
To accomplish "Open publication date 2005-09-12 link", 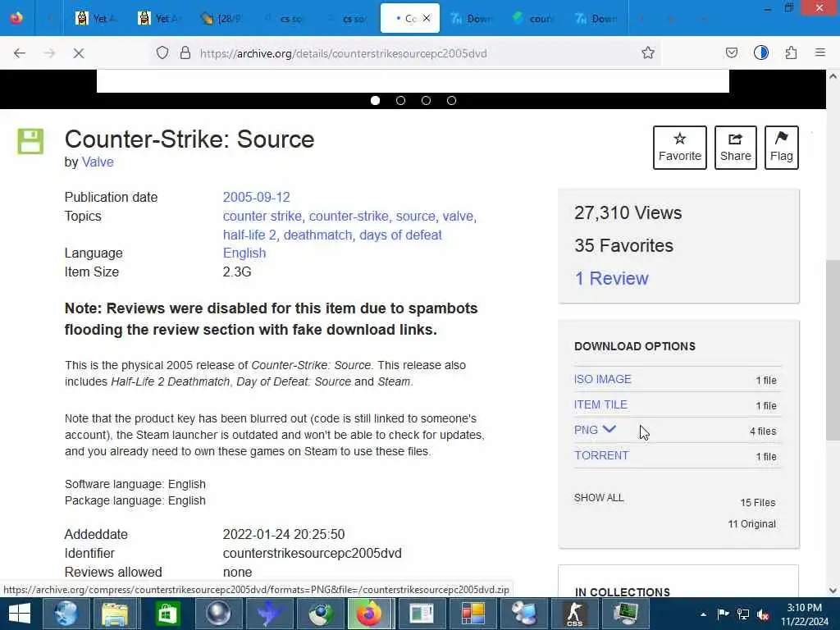I will click(256, 197).
